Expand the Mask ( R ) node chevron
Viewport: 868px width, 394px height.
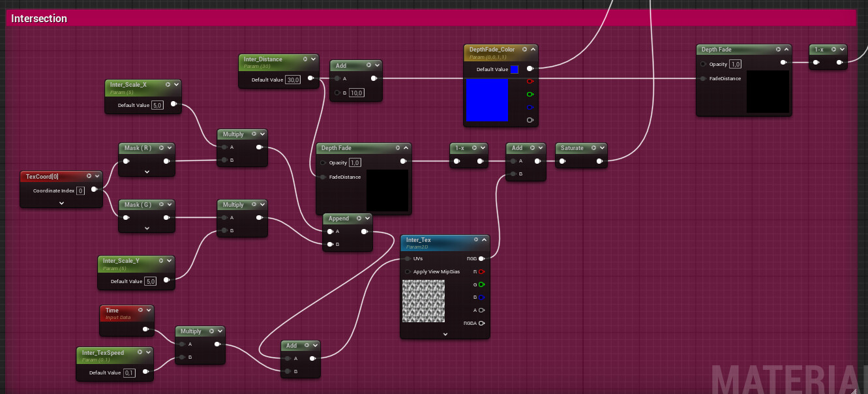click(147, 172)
